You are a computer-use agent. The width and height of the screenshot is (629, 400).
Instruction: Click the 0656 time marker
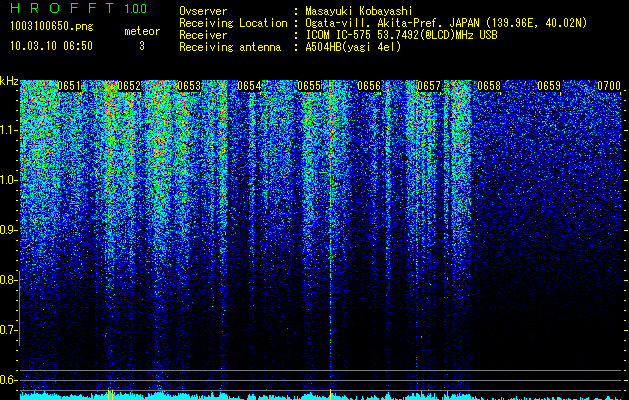(369, 86)
